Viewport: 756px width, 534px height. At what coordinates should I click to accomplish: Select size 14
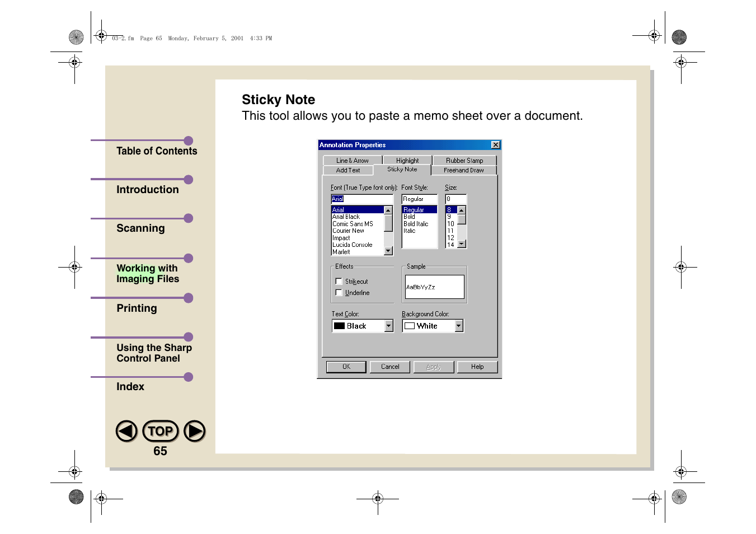[452, 245]
